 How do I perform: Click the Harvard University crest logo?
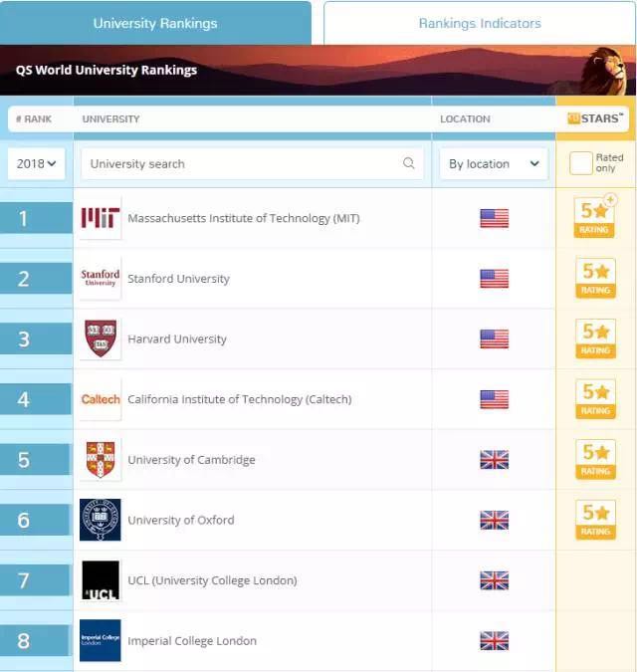[101, 338]
